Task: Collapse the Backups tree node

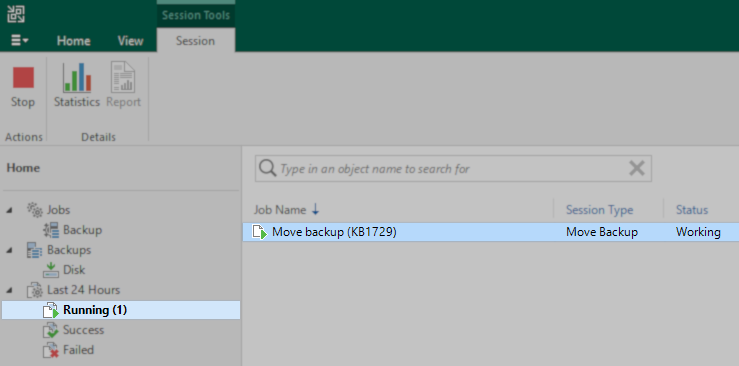Action: coord(10,250)
